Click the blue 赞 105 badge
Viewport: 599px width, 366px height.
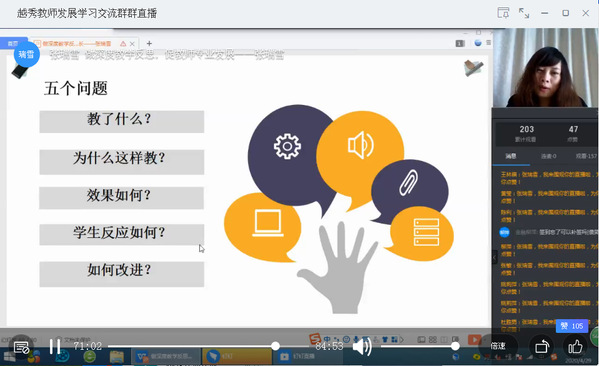[x=572, y=326]
